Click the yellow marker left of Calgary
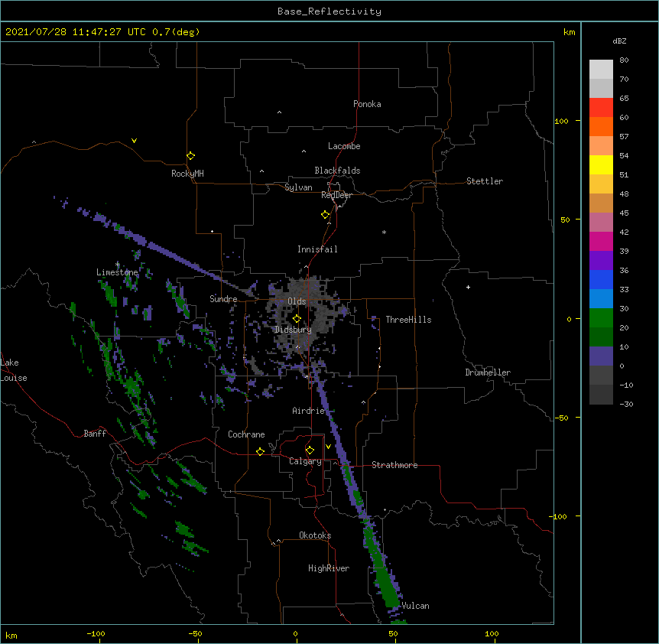Viewport: 659px width, 644px height. coord(310,450)
